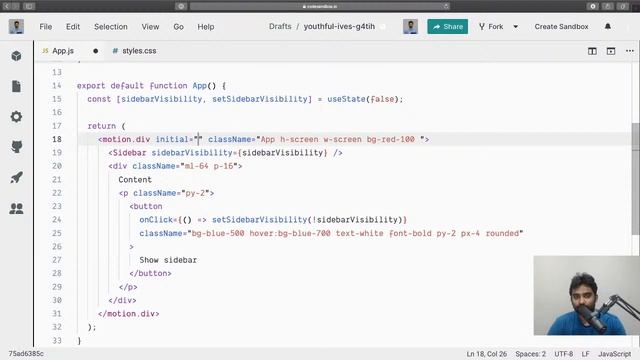Click the 'Sidebar' component on line 19
The width and height of the screenshot is (640, 360).
click(129, 153)
